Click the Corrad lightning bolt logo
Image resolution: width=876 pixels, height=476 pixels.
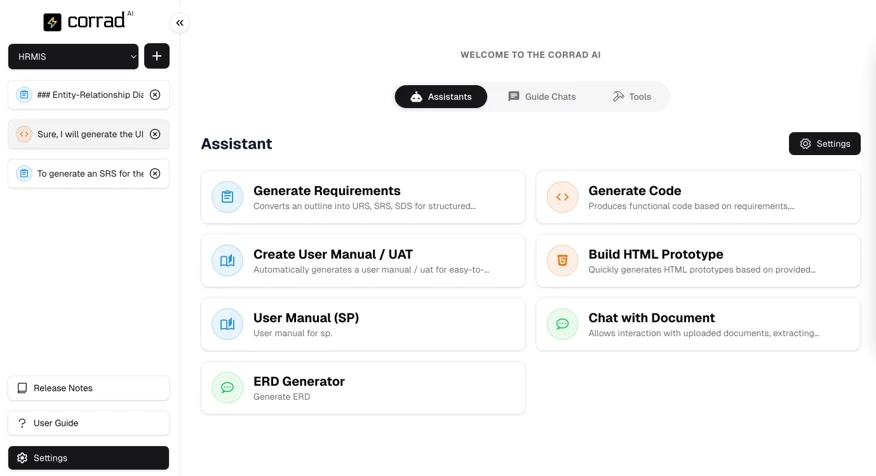tap(52, 22)
